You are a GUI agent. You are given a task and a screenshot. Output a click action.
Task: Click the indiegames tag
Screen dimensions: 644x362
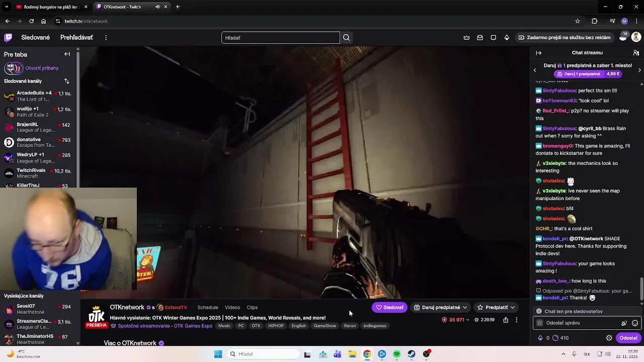pos(375,326)
